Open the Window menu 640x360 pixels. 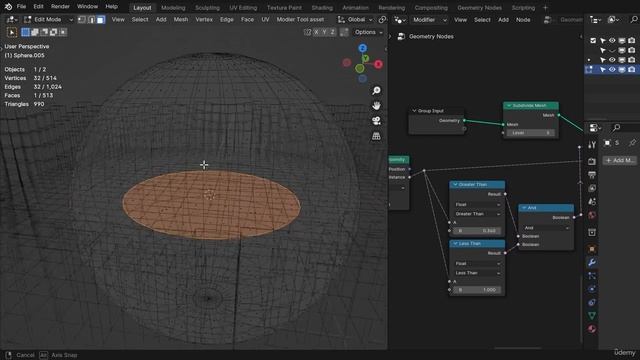tap(87, 7)
